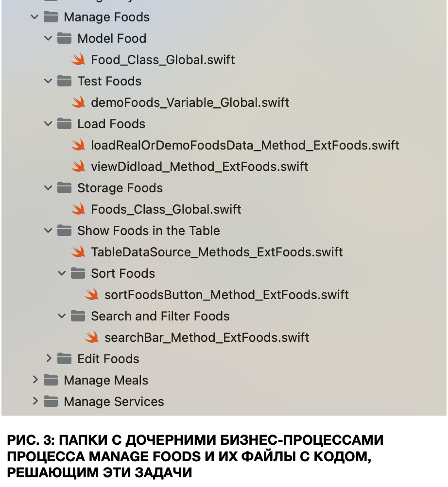Viewport: 448px width, 487px height.
Task: Expand the Manage Meals group
Action: click(34, 380)
